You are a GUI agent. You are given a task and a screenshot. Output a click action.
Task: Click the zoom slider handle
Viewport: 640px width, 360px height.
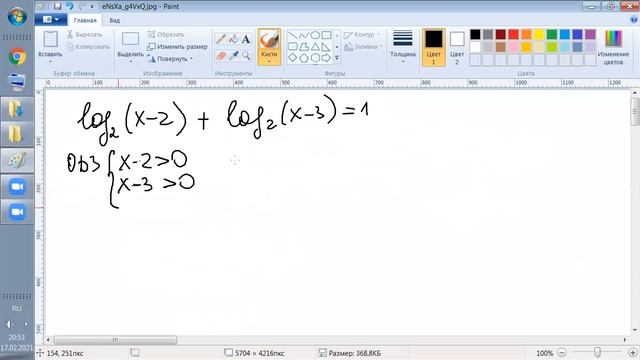[x=598, y=352]
